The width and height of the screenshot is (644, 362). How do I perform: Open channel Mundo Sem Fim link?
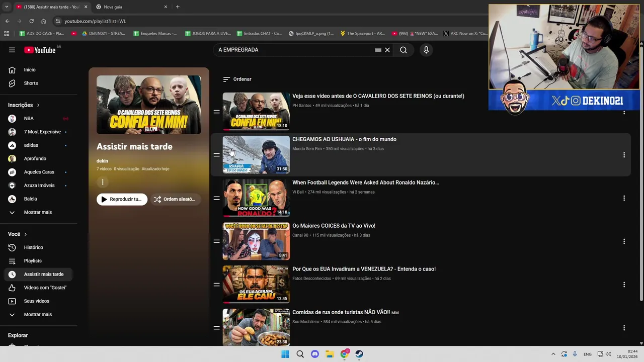(307, 149)
